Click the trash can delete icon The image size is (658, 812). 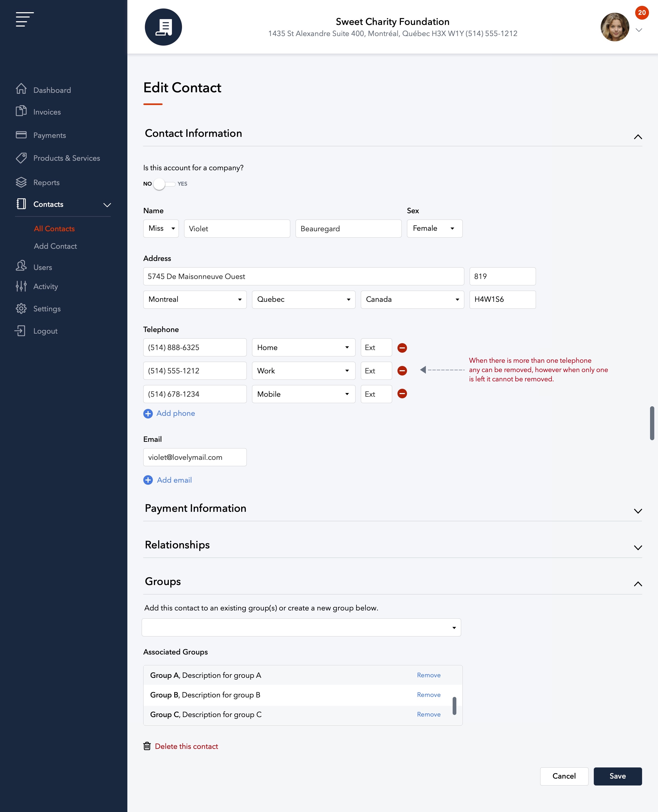coord(147,746)
